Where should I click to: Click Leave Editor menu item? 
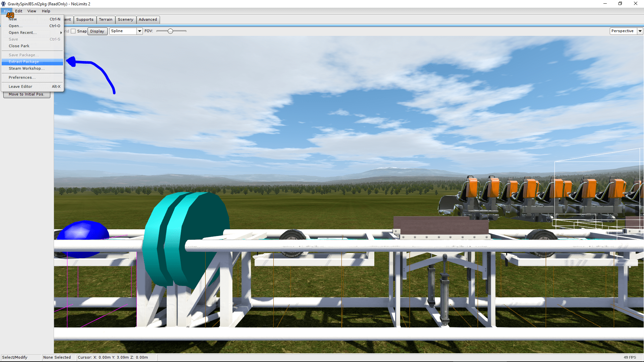20,86
